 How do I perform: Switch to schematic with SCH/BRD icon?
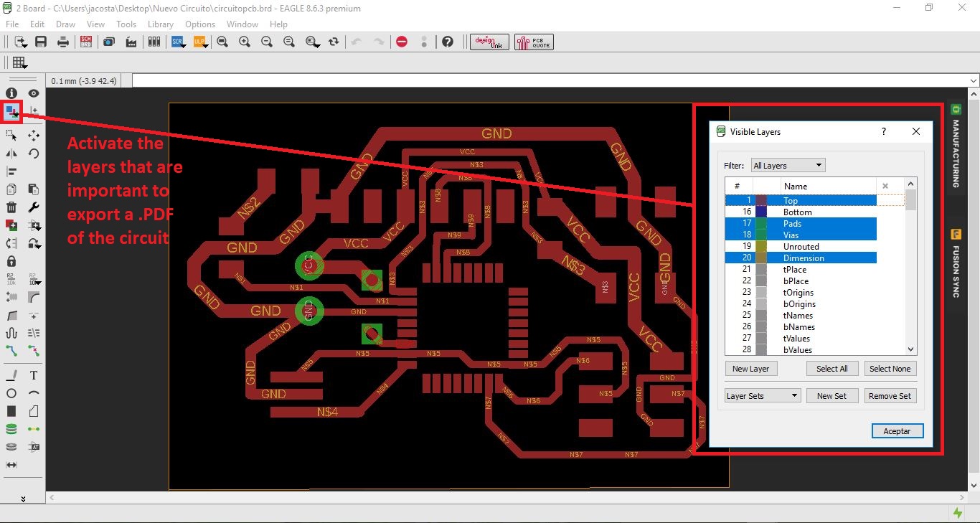[x=86, y=42]
